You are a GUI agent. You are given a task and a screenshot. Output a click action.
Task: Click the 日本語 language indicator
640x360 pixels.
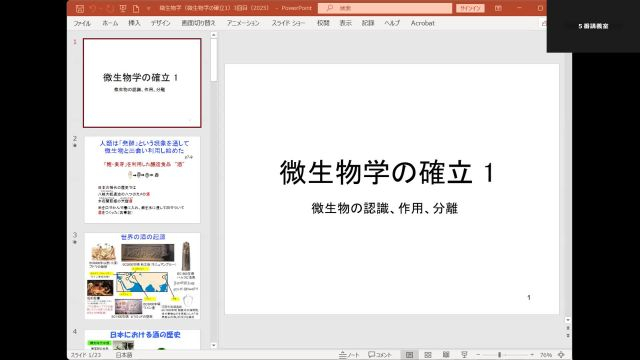(x=124, y=355)
